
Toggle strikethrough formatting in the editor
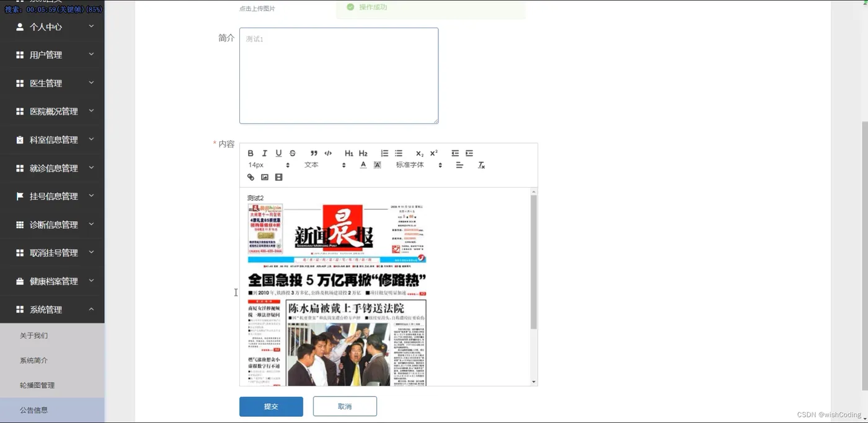[x=293, y=153]
